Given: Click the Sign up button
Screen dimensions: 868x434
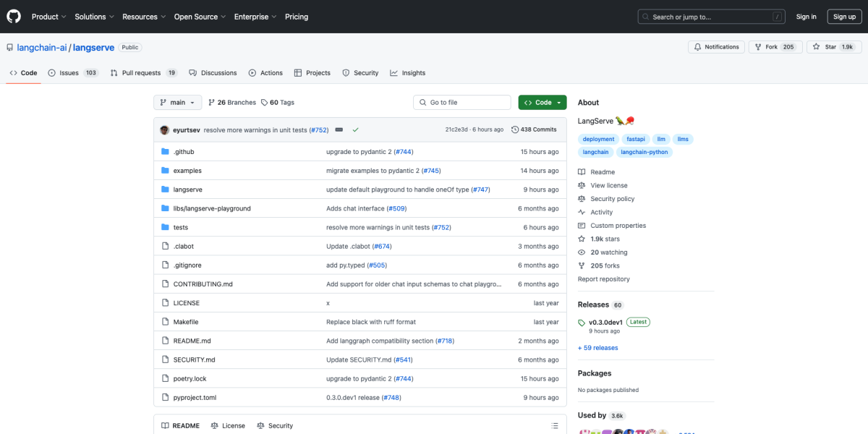Looking at the screenshot, I should [844, 17].
